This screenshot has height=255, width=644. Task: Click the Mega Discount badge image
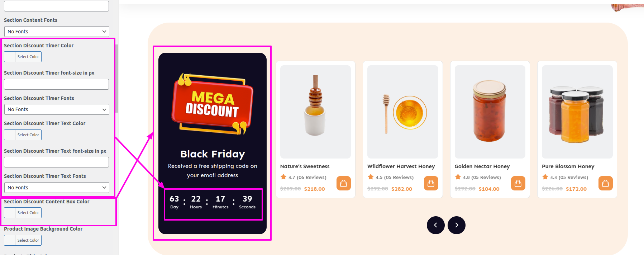tap(213, 104)
